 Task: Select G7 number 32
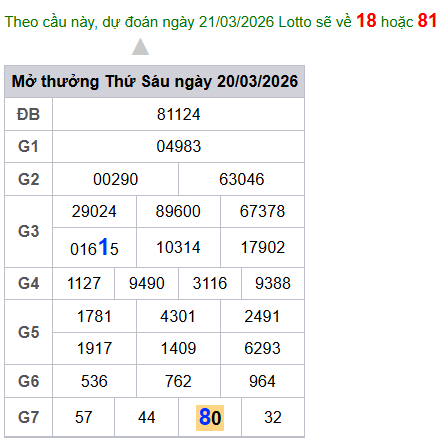[x=273, y=417]
